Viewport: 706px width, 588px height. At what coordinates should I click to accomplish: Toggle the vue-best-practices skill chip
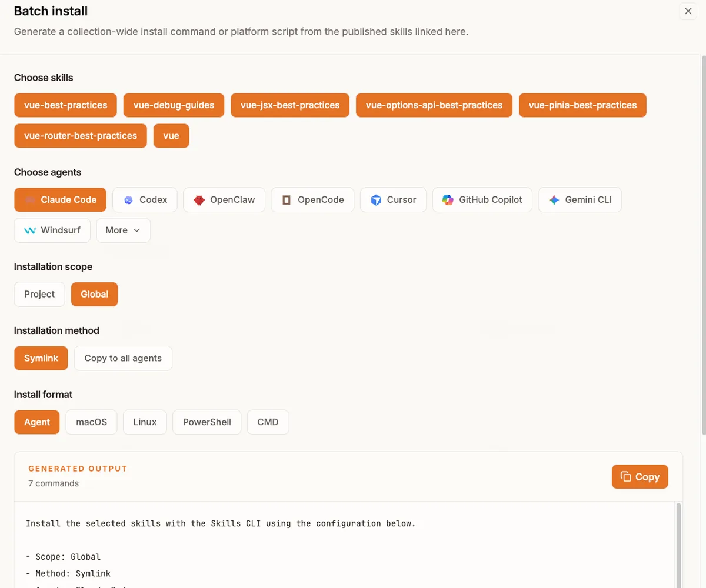point(65,105)
